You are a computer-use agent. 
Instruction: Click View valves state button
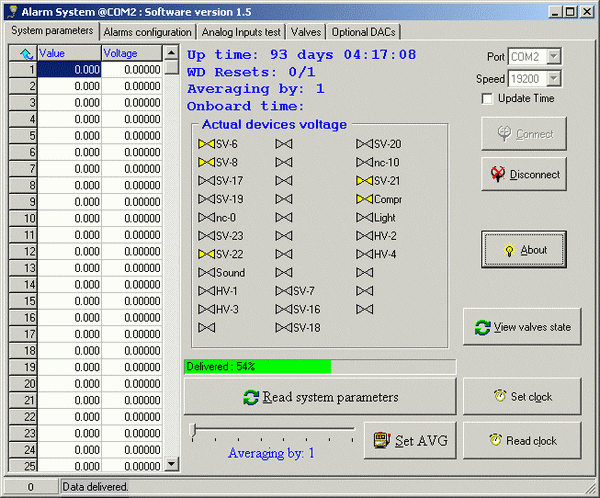522,327
